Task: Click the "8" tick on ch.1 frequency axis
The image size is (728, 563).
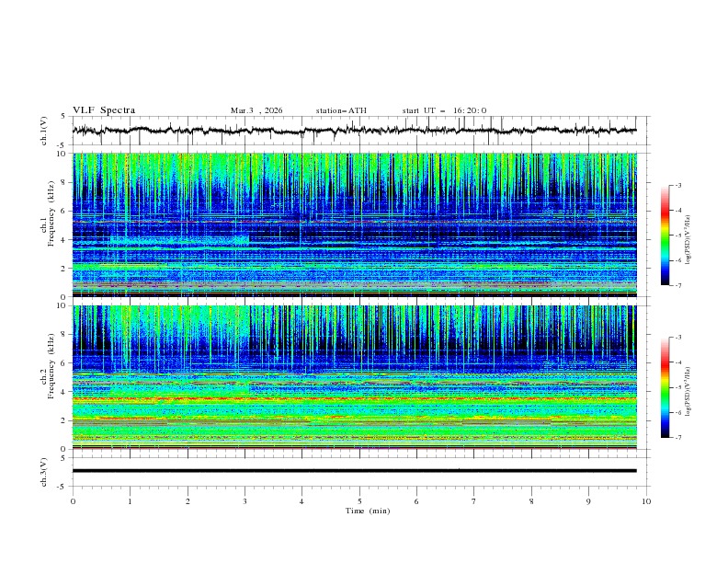Action: [x=65, y=182]
